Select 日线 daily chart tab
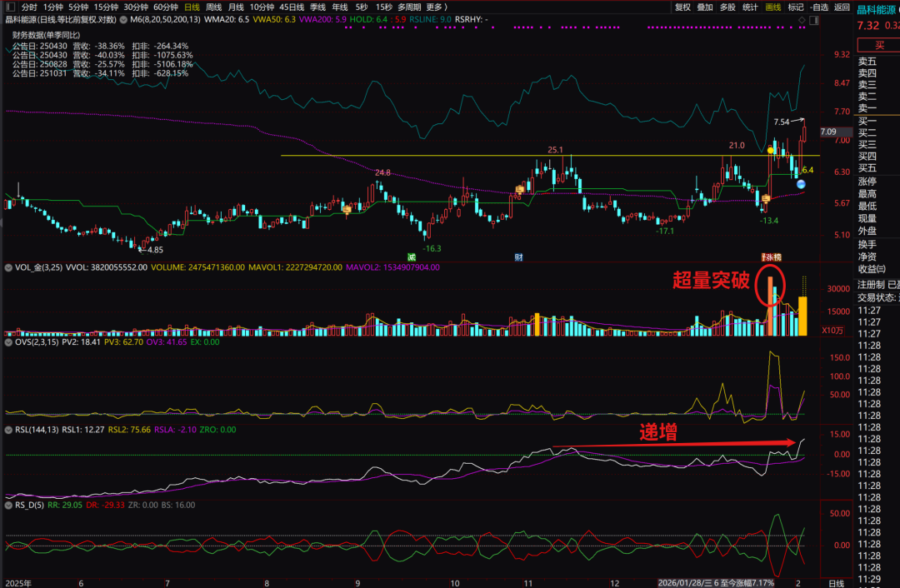 pos(192,7)
